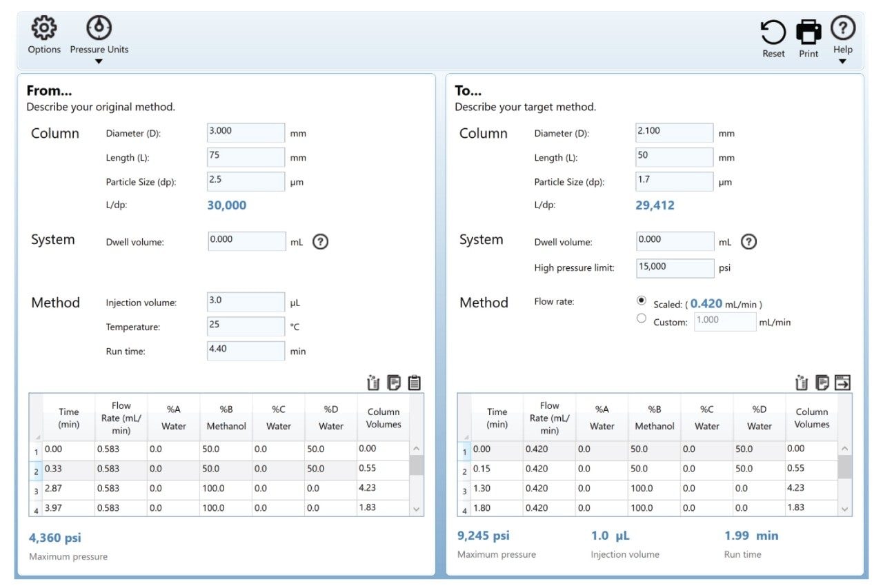Click original table cell time 0.33

click(68, 470)
